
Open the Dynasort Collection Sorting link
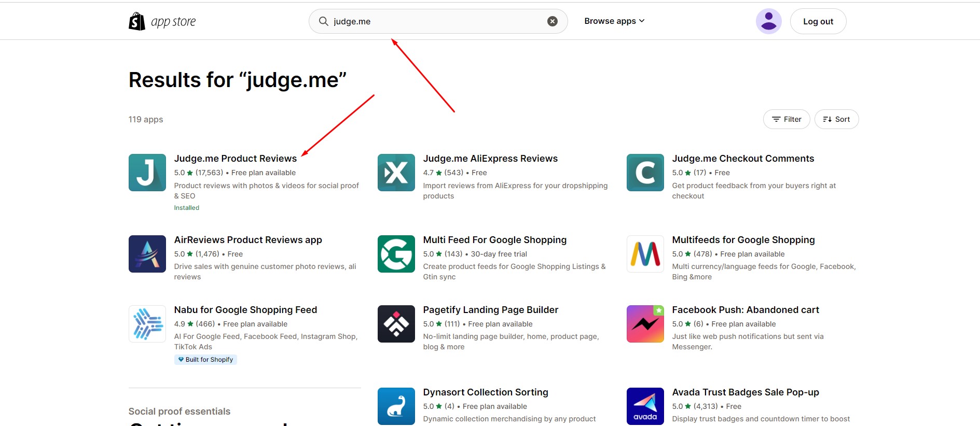[486, 392]
